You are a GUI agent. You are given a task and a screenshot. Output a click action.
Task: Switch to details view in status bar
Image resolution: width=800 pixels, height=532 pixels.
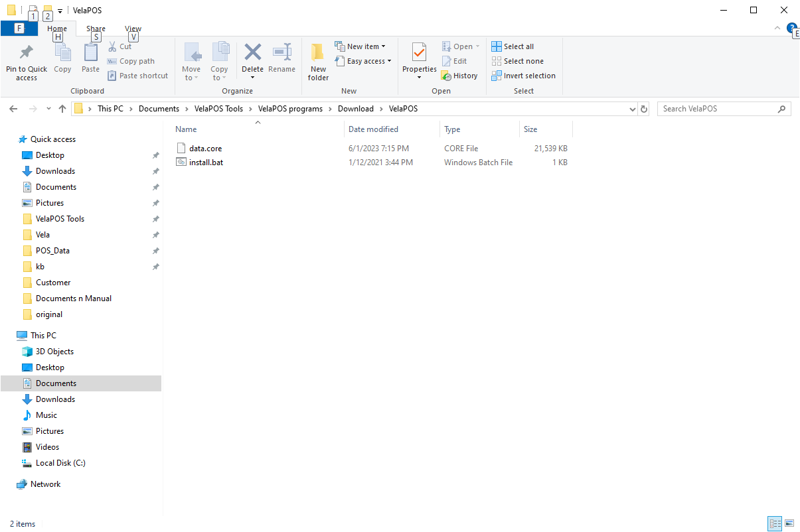coord(774,523)
